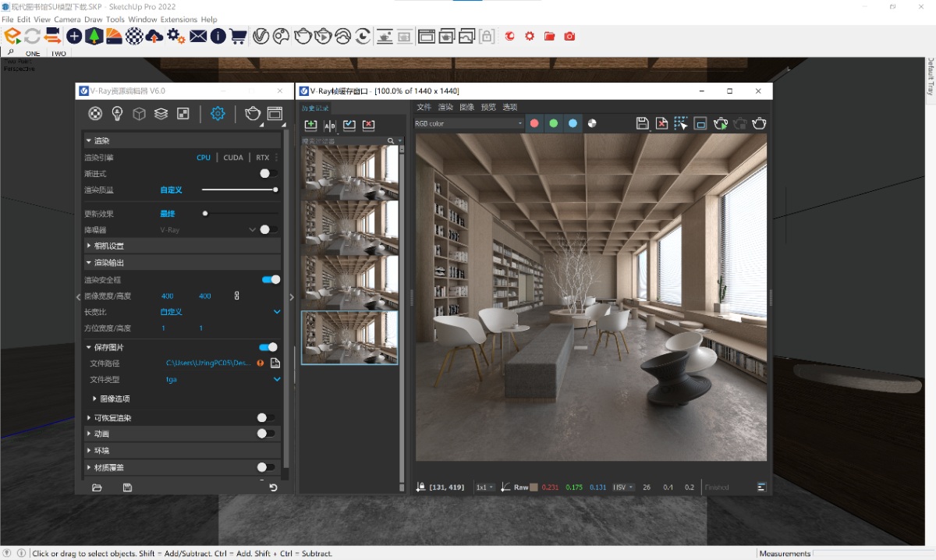The width and height of the screenshot is (936, 560).
Task: Open the Materials tab icon in Asset Editor
Action: (x=95, y=114)
